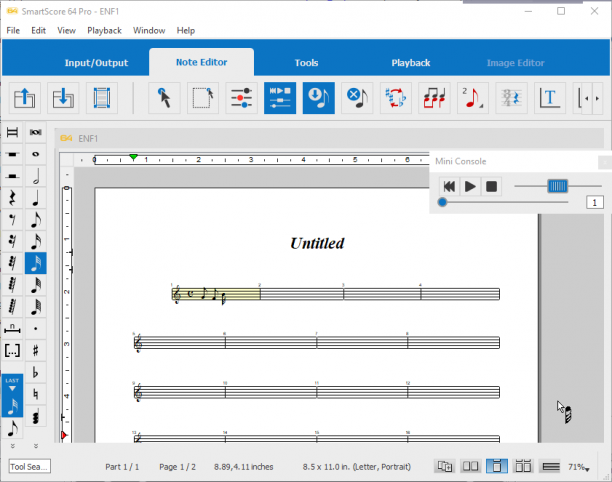Screen dimensions: 612x482
Task: Select the double whole note in palette
Action: tap(36, 132)
